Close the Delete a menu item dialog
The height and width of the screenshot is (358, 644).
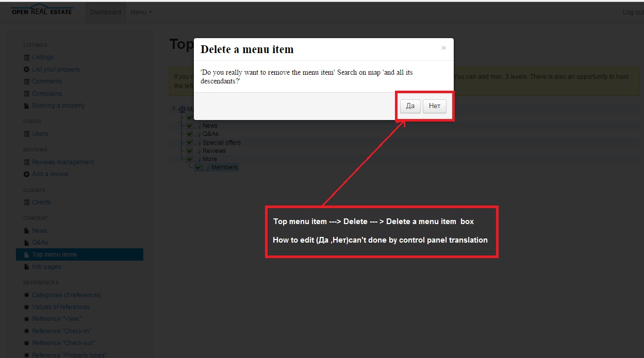(443, 47)
